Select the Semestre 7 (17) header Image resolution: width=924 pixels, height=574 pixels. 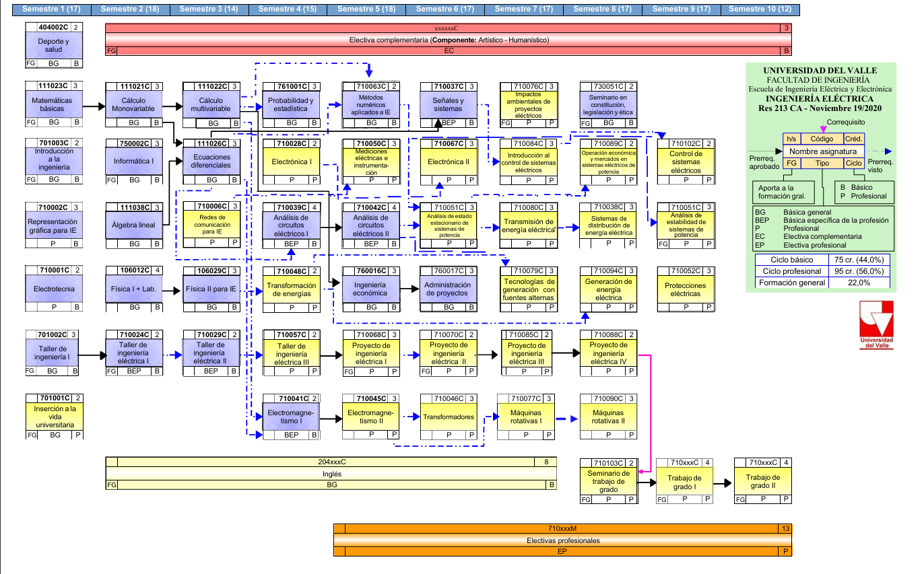(524, 9)
